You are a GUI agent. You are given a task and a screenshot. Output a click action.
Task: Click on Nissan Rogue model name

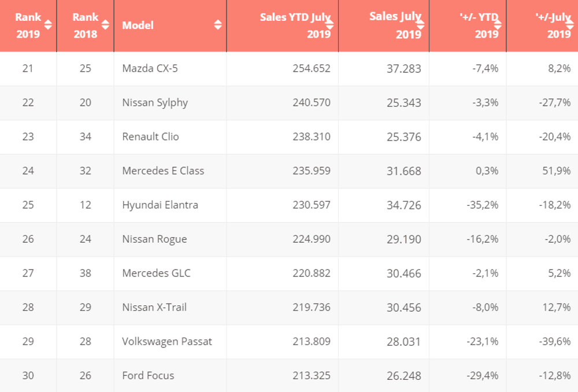(x=154, y=239)
